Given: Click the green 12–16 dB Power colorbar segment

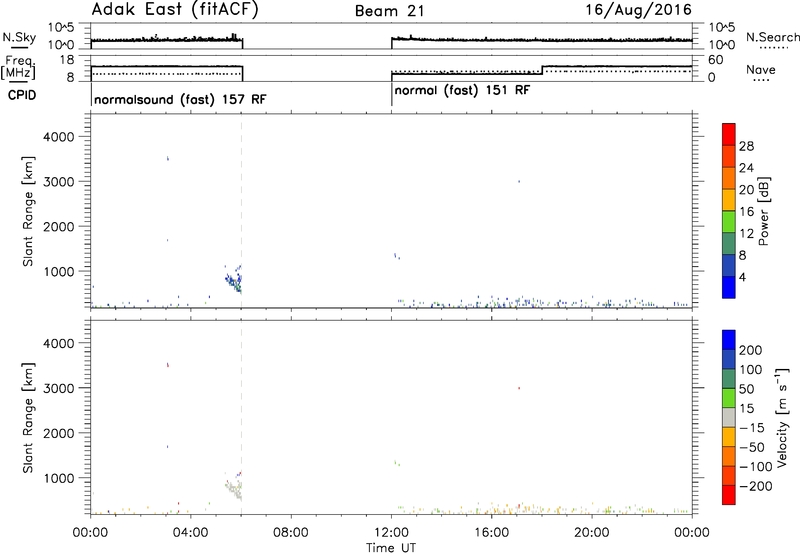Looking at the screenshot, I should pos(729,221).
